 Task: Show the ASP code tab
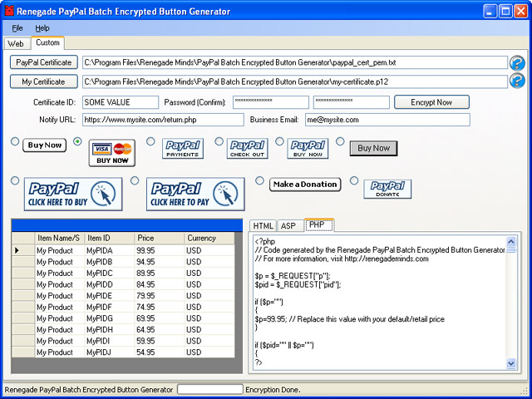click(x=288, y=226)
